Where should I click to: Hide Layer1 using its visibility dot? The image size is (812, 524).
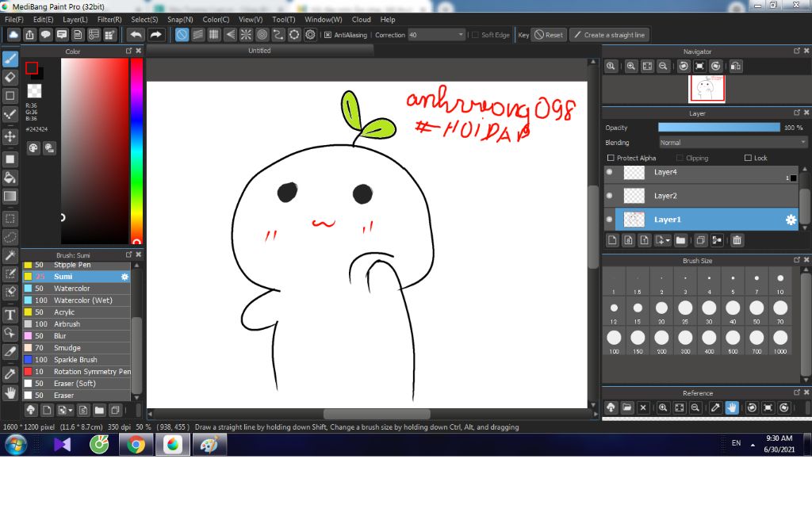pyautogui.click(x=610, y=220)
